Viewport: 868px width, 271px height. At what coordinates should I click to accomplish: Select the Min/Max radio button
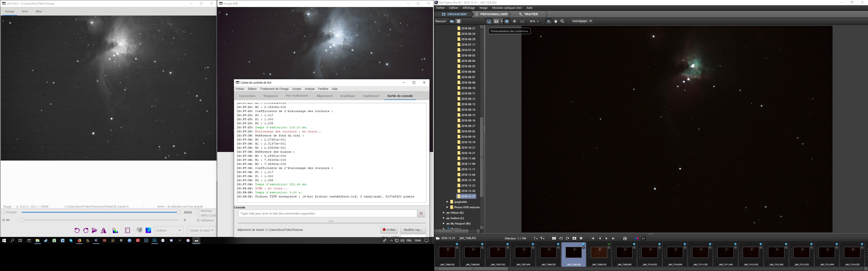click(x=198, y=211)
